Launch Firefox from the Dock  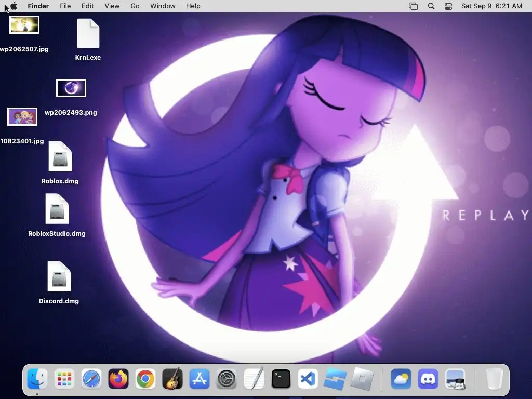pos(118,379)
